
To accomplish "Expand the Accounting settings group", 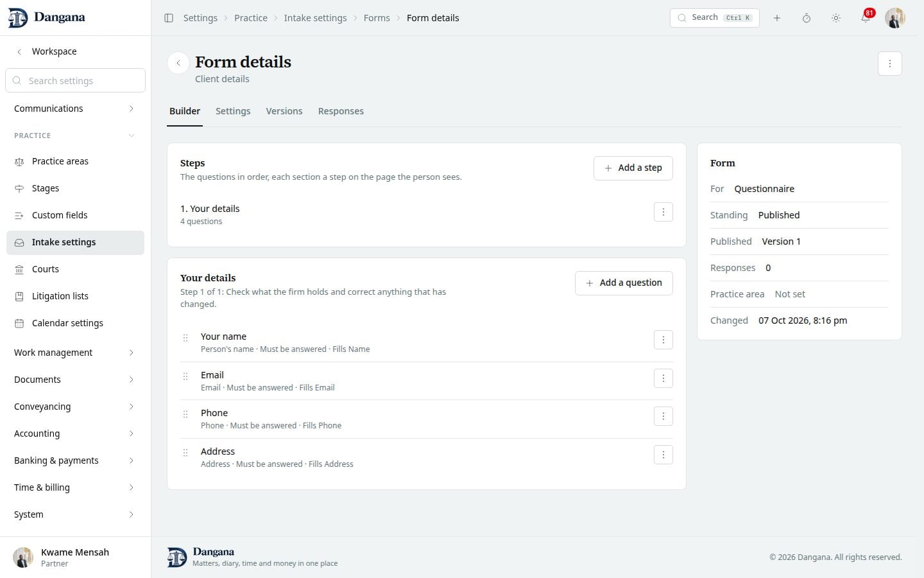I will point(75,433).
